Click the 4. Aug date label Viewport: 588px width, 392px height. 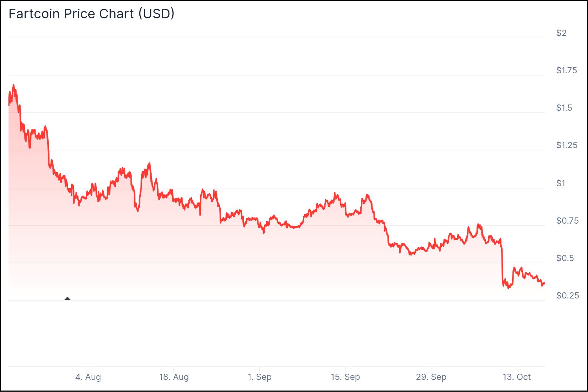click(x=88, y=377)
